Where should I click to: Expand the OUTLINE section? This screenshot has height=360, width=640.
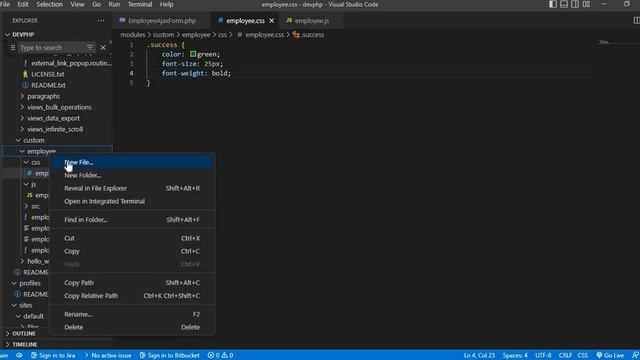point(24,333)
